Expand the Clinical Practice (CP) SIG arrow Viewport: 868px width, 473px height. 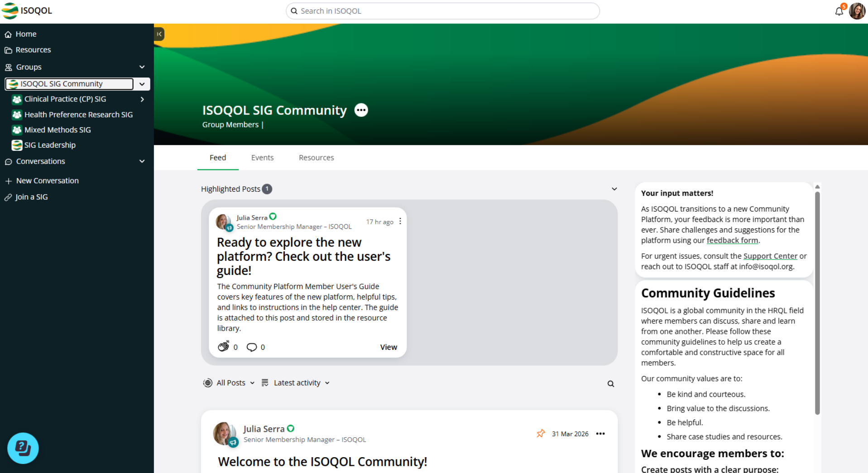click(142, 99)
